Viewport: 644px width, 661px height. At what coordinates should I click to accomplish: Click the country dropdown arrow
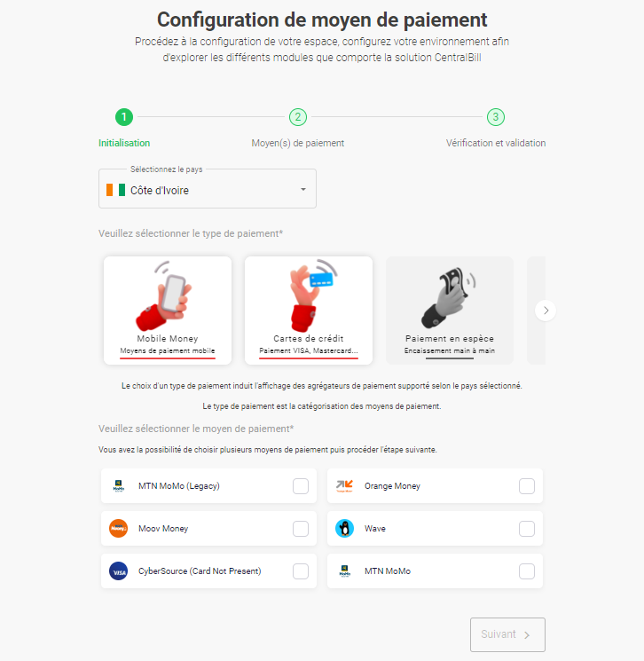pos(302,190)
